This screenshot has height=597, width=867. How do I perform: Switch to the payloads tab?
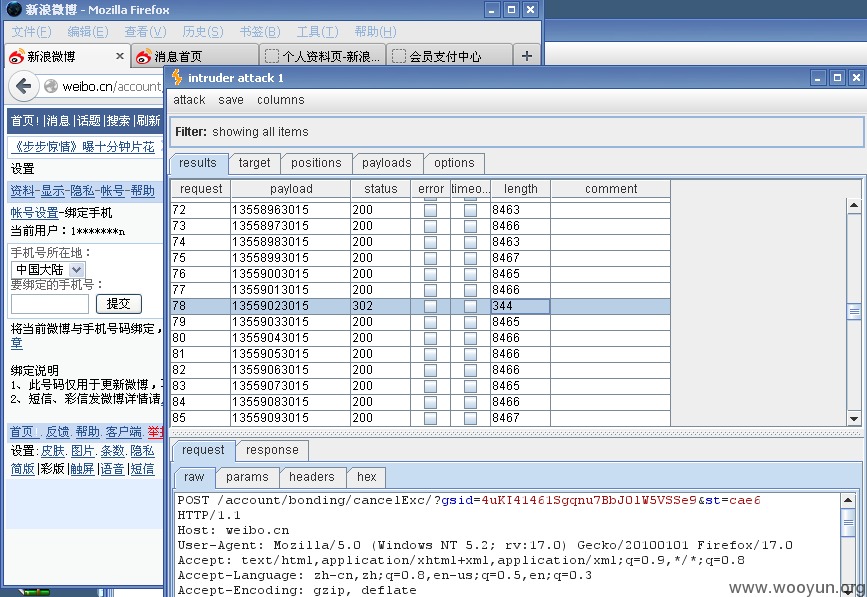coord(387,163)
